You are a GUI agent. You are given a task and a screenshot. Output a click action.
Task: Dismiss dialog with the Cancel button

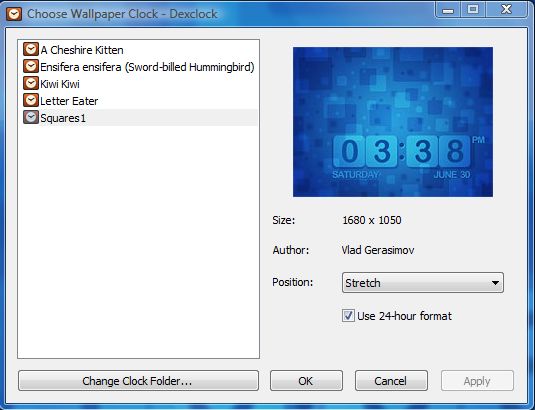click(391, 381)
